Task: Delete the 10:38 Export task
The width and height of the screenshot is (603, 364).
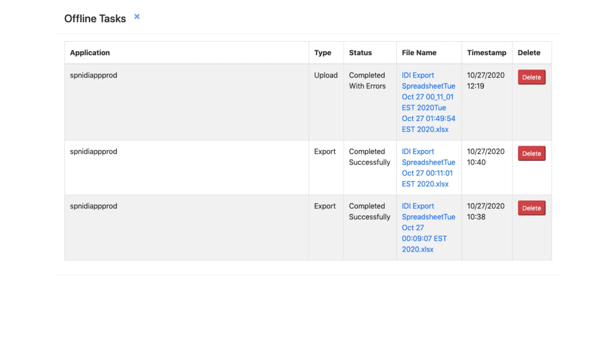Action: [531, 208]
